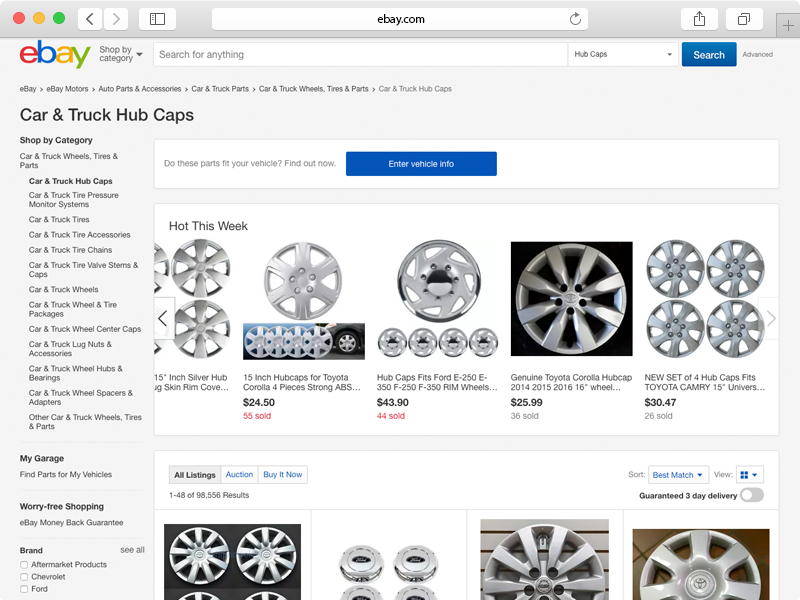Open Car & Truck Wheels category
This screenshot has height=600, width=800.
pos(63,289)
